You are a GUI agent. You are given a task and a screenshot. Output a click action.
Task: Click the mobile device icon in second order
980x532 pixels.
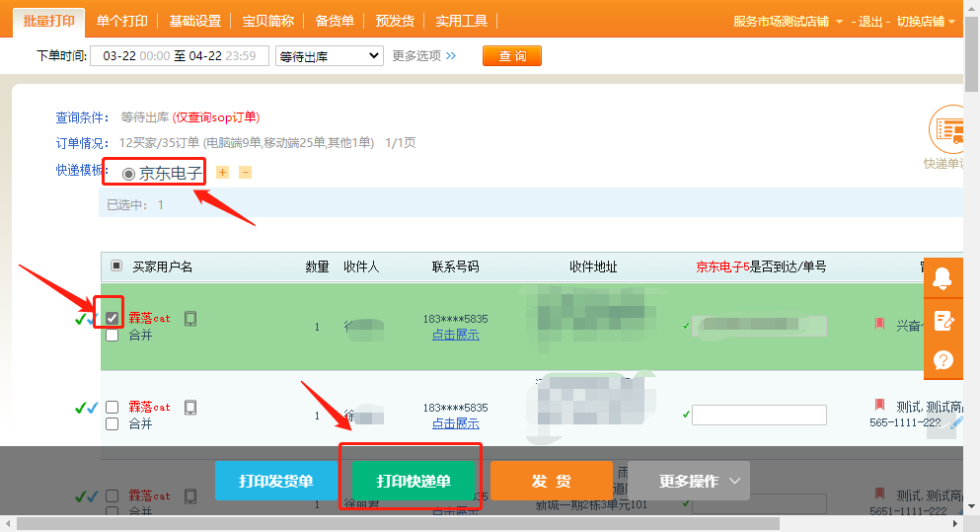pyautogui.click(x=190, y=408)
